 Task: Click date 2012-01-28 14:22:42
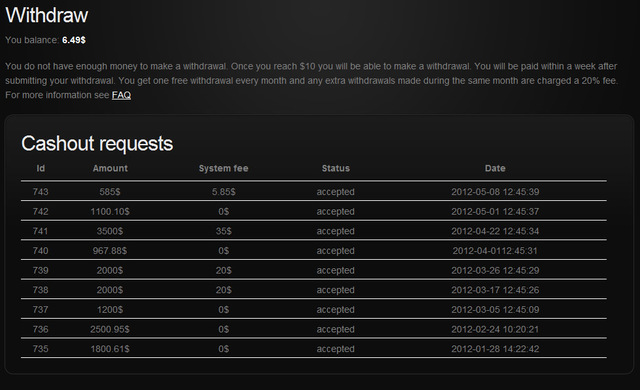pos(495,349)
